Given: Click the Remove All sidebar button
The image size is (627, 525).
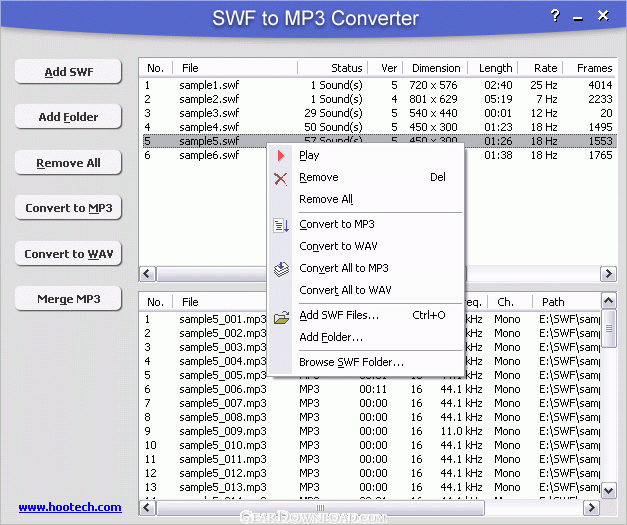Looking at the screenshot, I should point(68,163).
